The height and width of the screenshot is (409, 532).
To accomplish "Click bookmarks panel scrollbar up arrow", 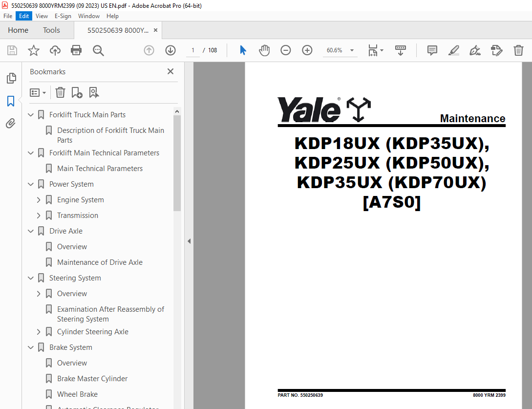I will 177,111.
